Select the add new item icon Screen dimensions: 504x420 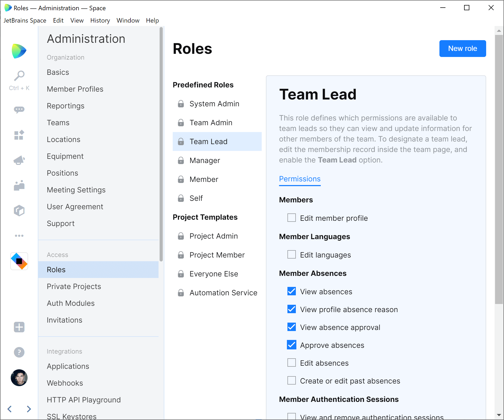tap(20, 327)
